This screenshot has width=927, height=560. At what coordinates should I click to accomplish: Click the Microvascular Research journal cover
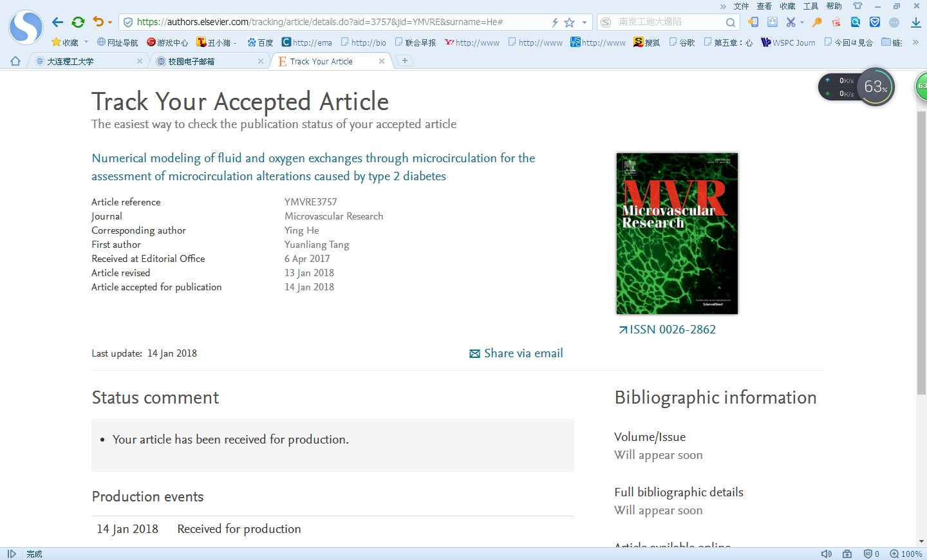[677, 234]
